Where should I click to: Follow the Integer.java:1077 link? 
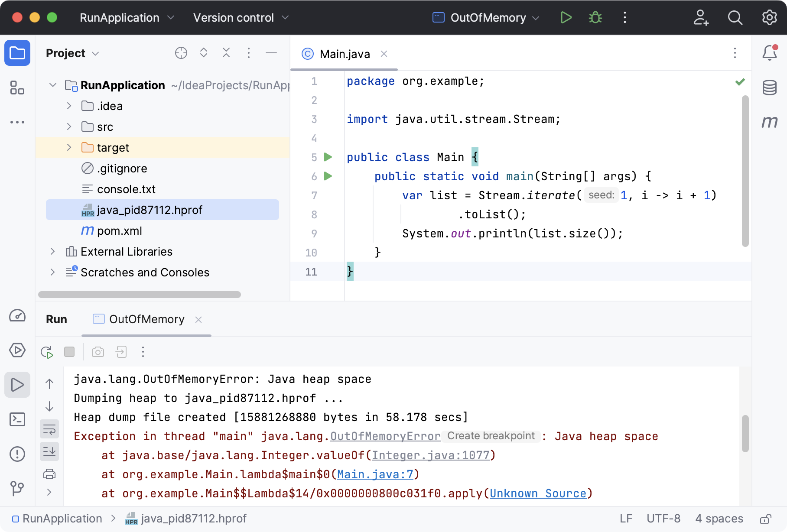coord(431,455)
